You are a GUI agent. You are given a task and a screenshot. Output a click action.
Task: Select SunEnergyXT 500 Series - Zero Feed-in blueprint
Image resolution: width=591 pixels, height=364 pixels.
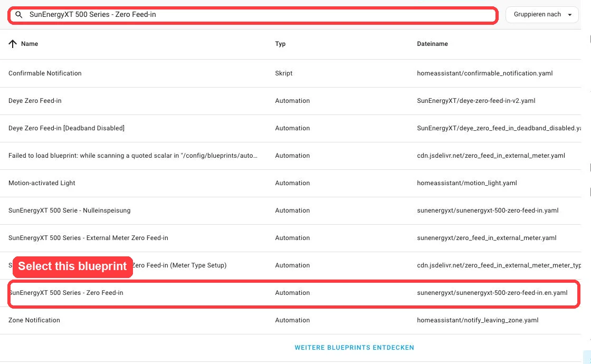(290, 293)
